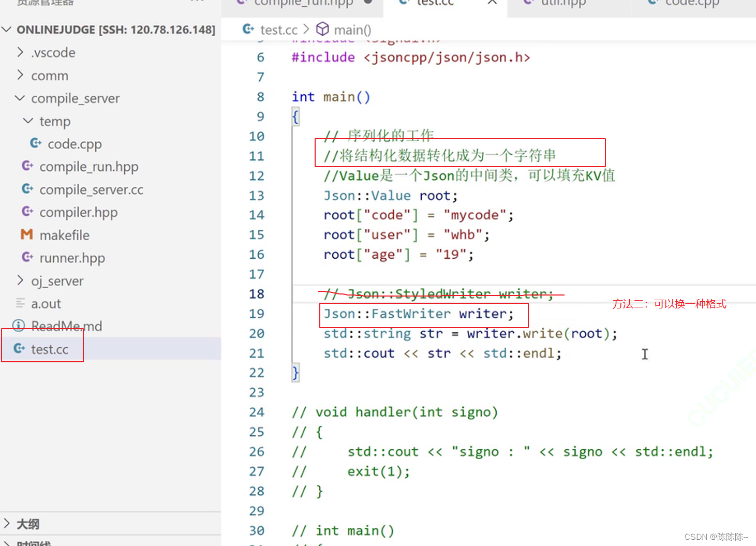756x546 pixels.
Task: Open ReadMe.md file
Action: click(x=66, y=326)
